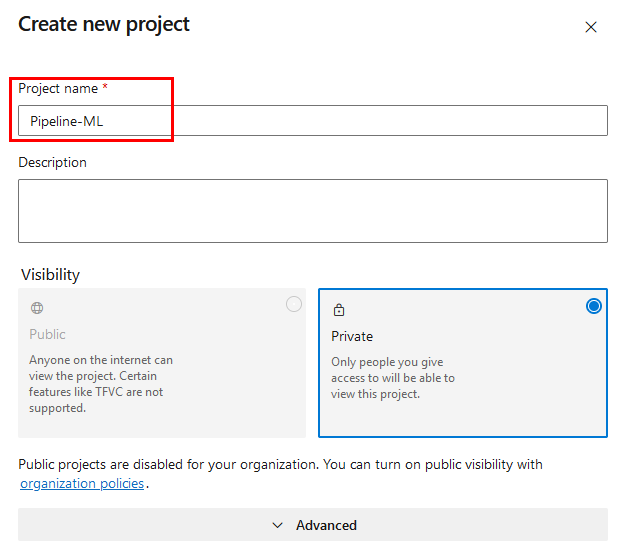
Task: Click the "Create new project" dialog title
Action: click(x=104, y=24)
